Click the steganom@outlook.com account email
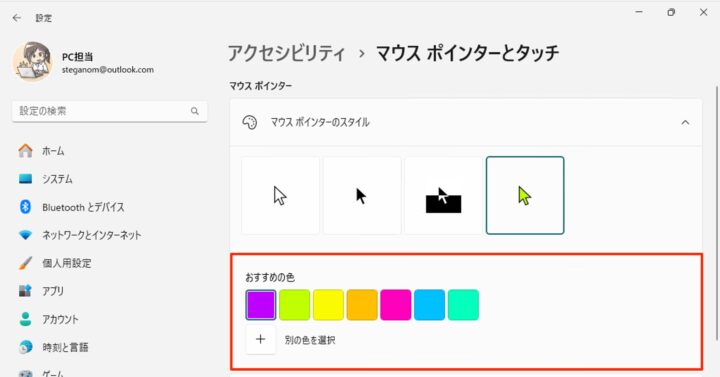Image resolution: width=720 pixels, height=377 pixels. pos(108,70)
